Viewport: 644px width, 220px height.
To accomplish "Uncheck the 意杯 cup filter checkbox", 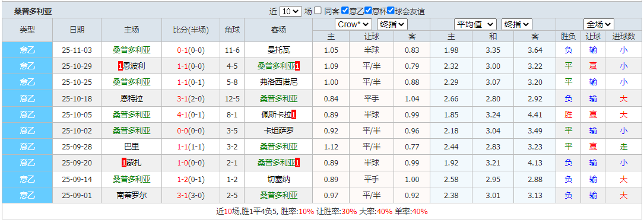I will pyautogui.click(x=368, y=11).
